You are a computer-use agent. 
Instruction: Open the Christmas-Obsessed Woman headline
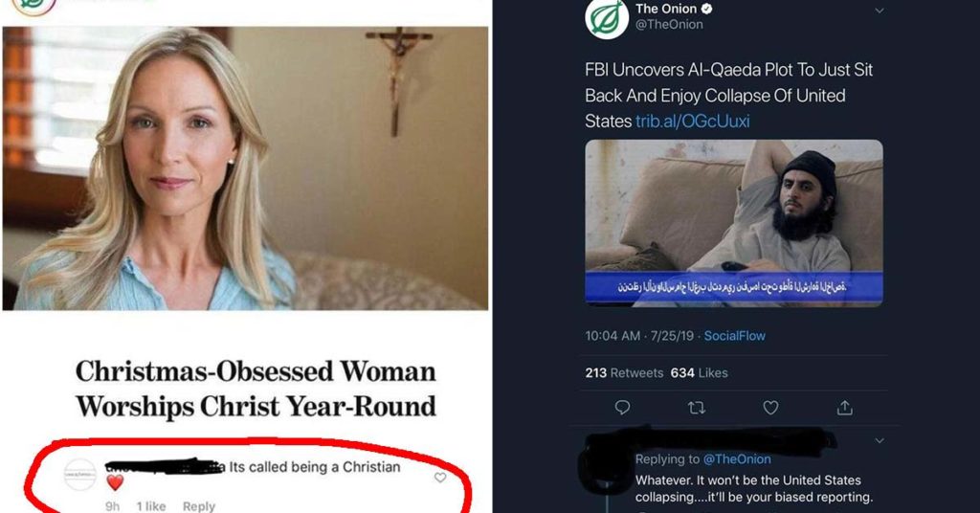click(256, 389)
